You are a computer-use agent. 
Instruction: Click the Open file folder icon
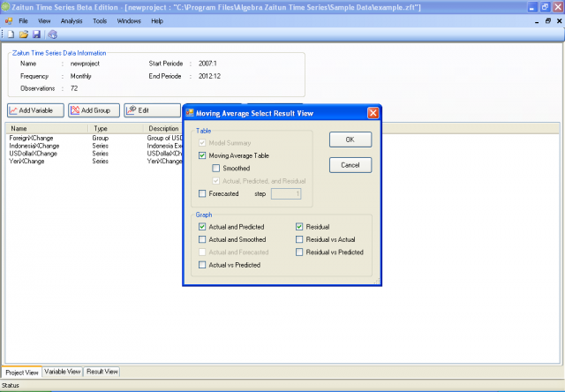coord(24,34)
